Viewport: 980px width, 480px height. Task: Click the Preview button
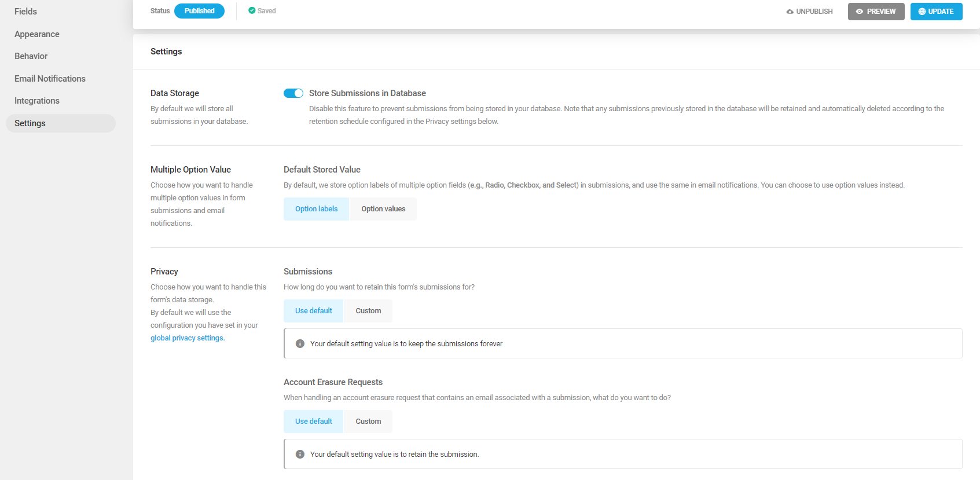[x=876, y=12]
